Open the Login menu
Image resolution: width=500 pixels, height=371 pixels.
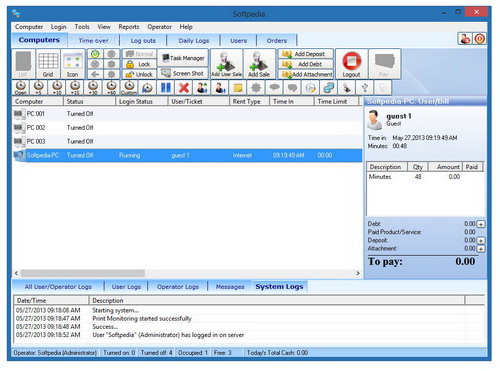click(x=58, y=27)
